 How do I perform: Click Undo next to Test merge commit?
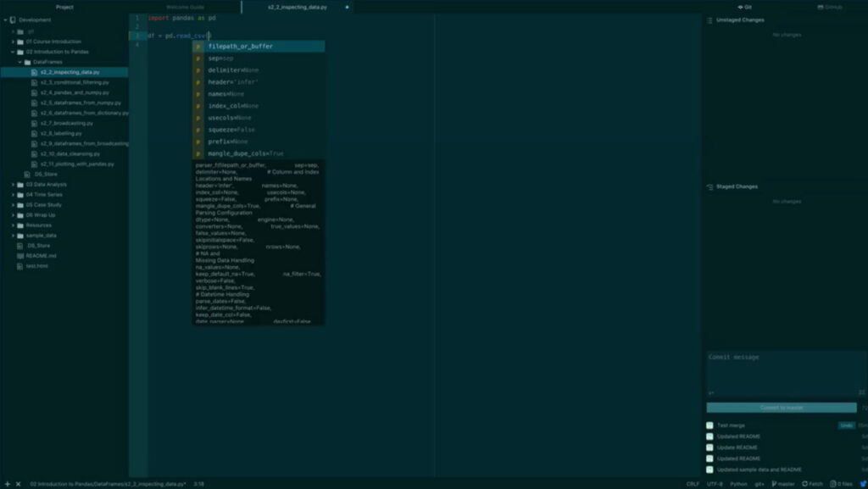[x=845, y=425]
